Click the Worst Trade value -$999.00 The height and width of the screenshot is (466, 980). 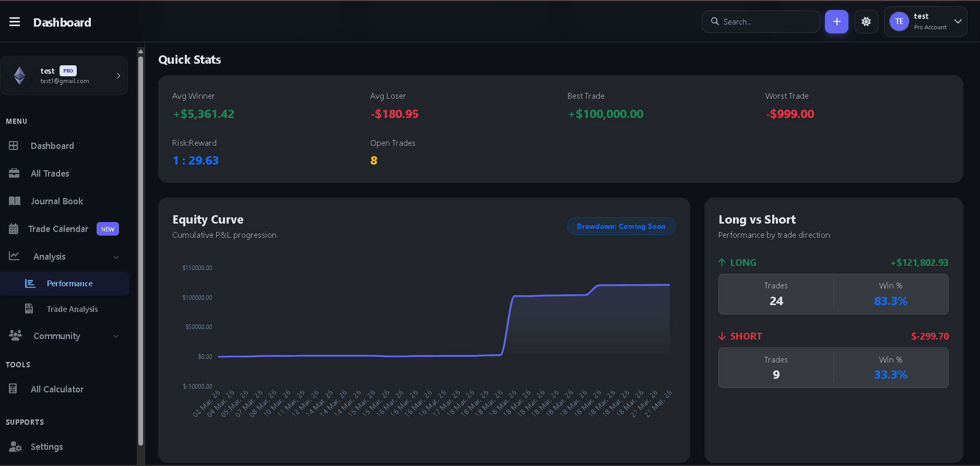(790, 114)
